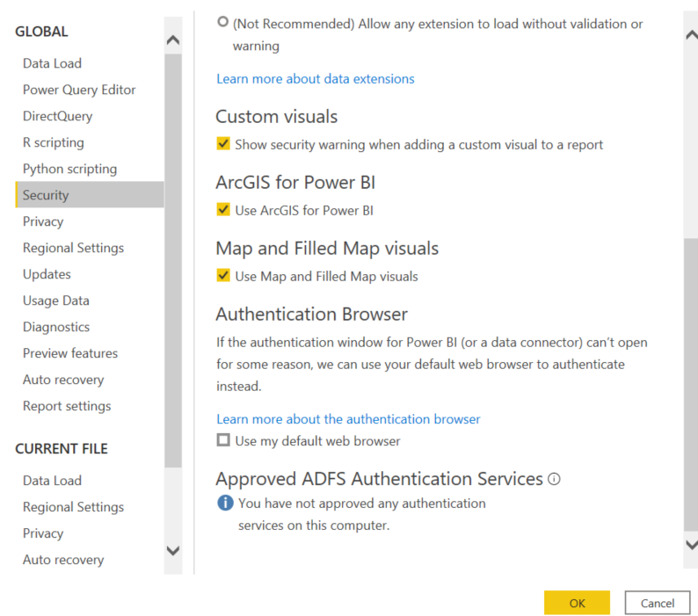The image size is (698, 616).
Task: Click the 'GLOBAL' section header
Action: [x=41, y=32]
